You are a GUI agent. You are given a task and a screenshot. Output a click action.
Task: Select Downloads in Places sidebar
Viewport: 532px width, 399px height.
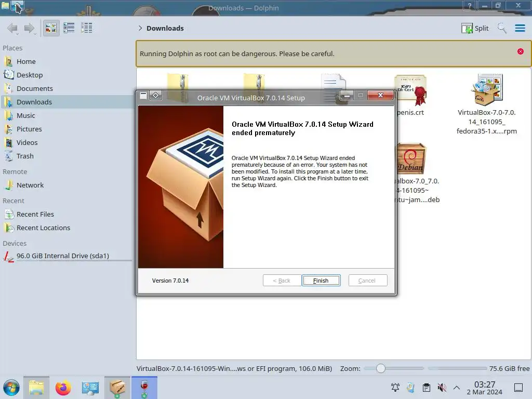click(66, 102)
